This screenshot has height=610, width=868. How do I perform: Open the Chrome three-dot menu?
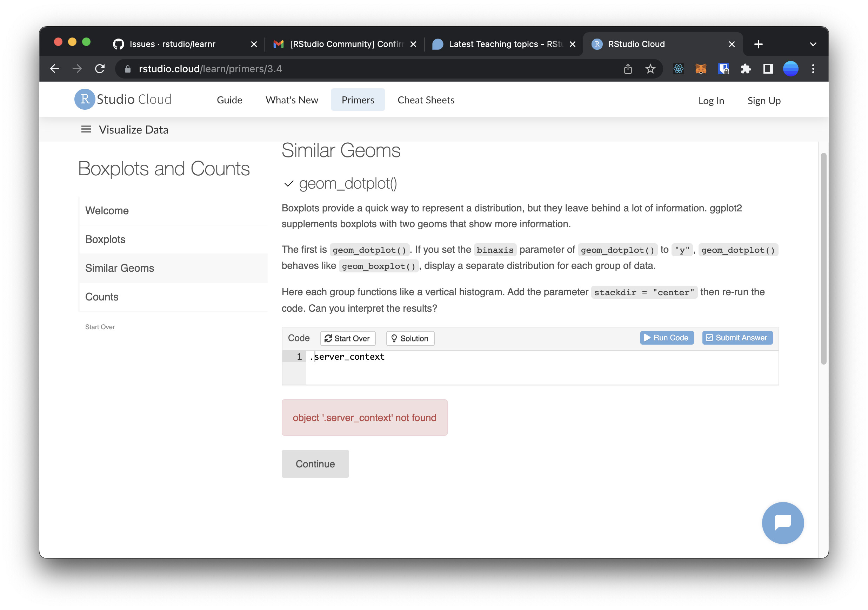(x=813, y=69)
